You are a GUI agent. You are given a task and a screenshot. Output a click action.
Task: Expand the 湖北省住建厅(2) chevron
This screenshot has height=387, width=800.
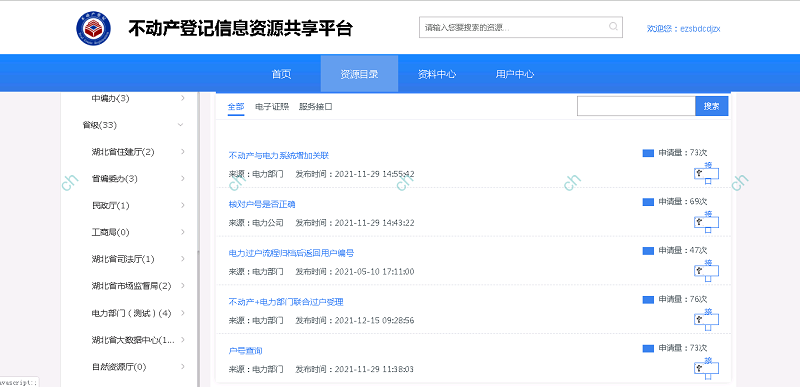pos(183,151)
